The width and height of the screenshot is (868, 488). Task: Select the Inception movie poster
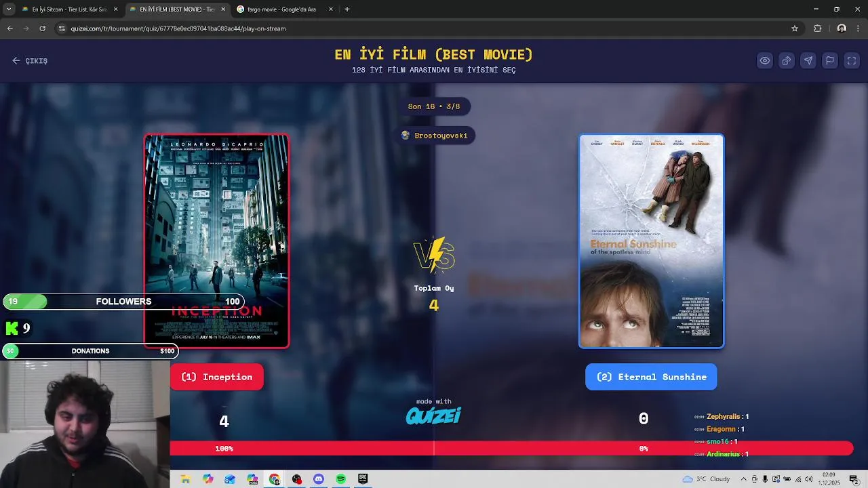point(216,241)
